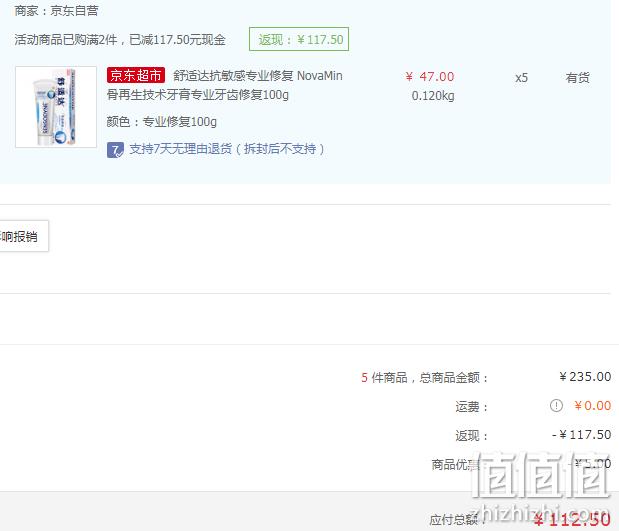Click the 7-day return shield icon
The height and width of the screenshot is (531, 619).
115,150
